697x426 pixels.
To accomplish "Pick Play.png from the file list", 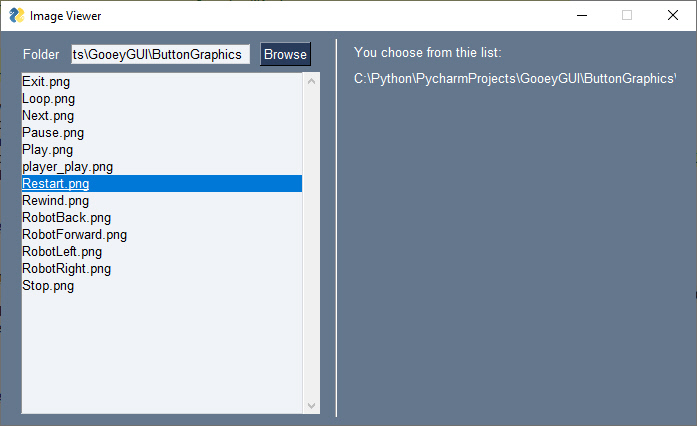I will tap(47, 150).
